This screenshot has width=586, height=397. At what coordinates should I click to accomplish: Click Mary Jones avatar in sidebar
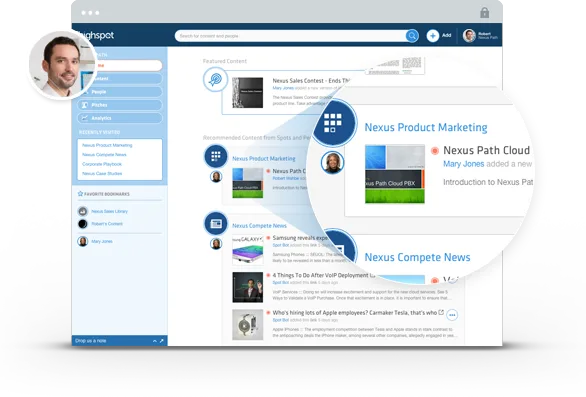point(83,241)
